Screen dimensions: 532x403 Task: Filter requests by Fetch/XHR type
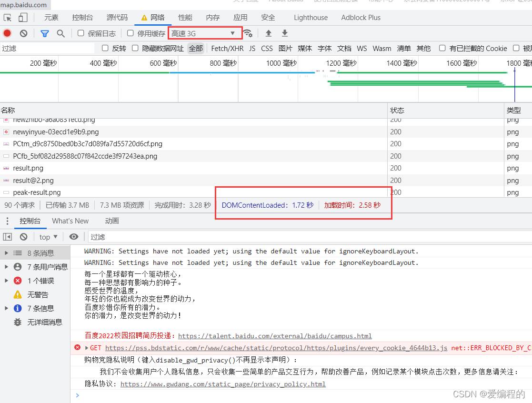tap(227, 49)
